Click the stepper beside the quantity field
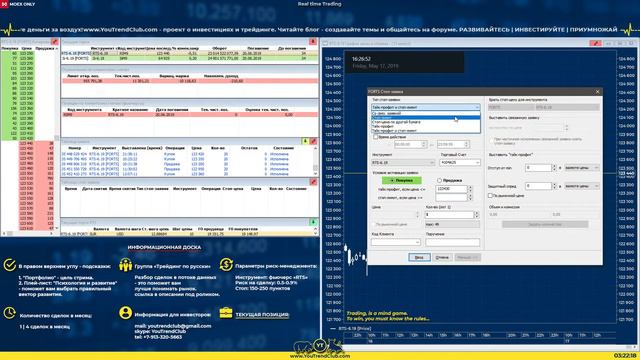The width and height of the screenshot is (640, 360). 476,214
